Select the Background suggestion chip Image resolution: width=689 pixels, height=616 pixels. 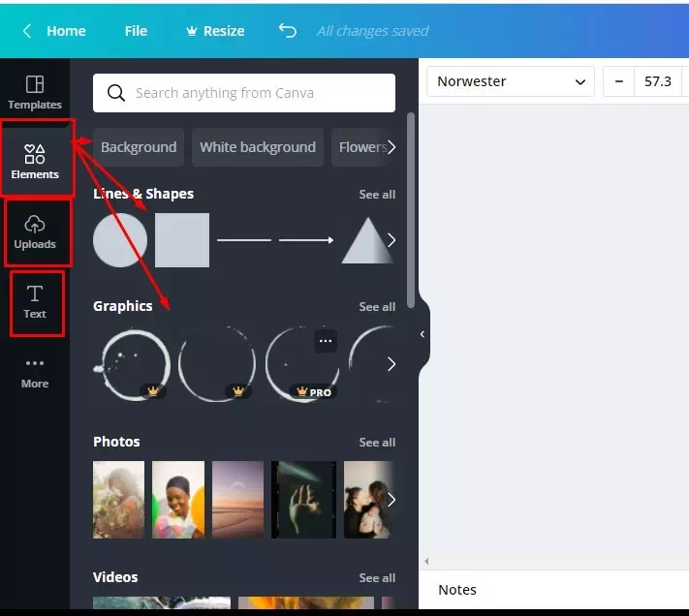(139, 147)
